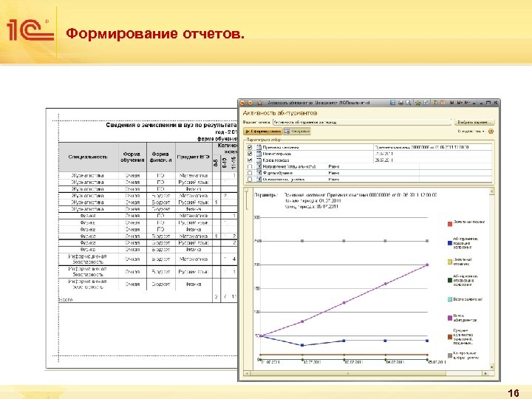The height and width of the screenshot is (399, 532).
Task: Click the Вариант отчета input field
Action: coord(362,122)
